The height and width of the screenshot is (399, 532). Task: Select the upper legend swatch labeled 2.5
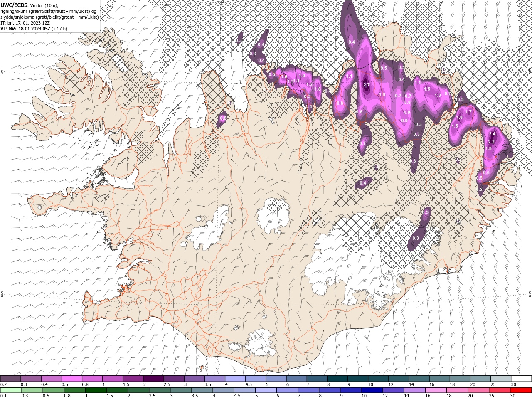coord(174,378)
